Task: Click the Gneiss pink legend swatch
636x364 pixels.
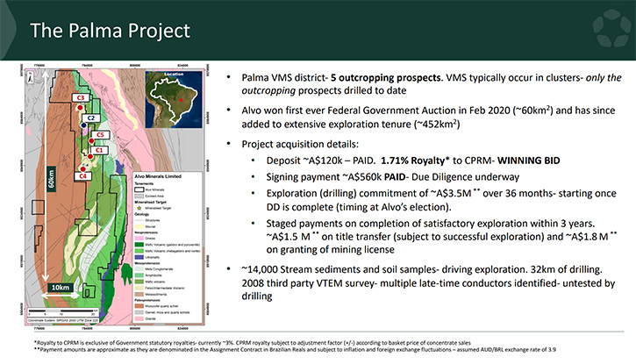Action: pyautogui.click(x=139, y=238)
